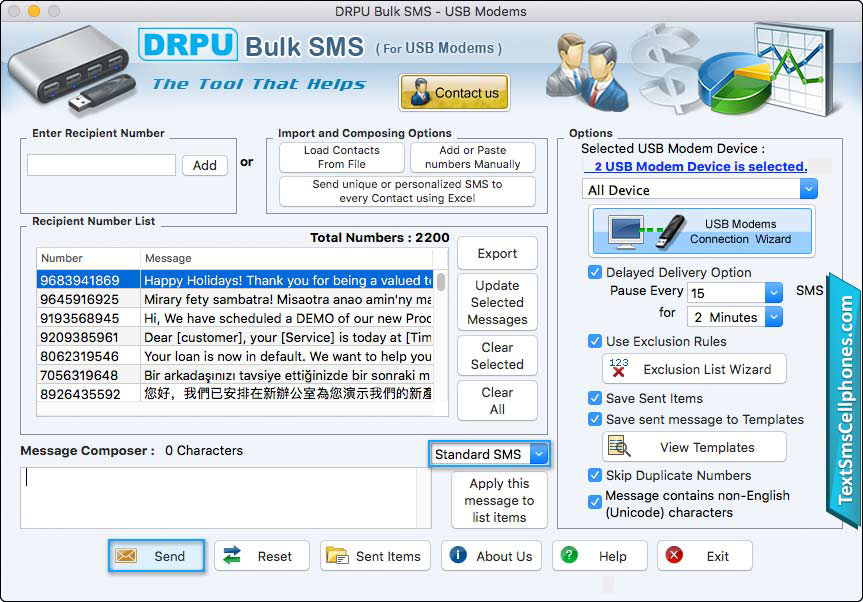Toggle Delayed Delivery Option checkbox
This screenshot has width=863, height=602.
pos(595,272)
